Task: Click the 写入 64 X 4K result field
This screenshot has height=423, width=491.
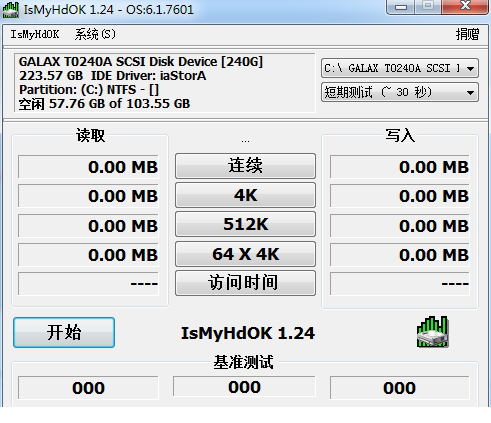Action: (x=400, y=255)
